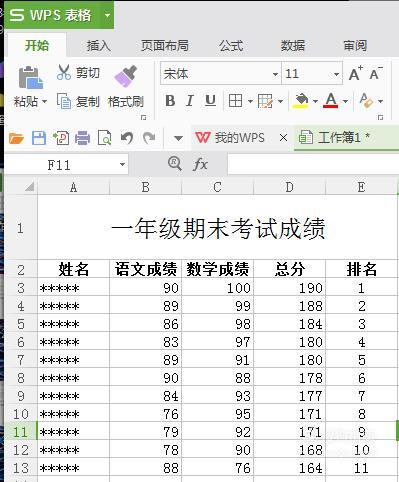The image size is (399, 482).
Task: Expand clear formatting dropdown arrow
Action: pos(380,101)
